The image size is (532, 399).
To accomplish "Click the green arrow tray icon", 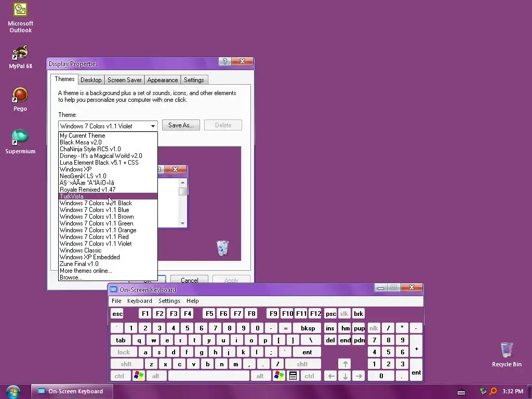I will click(x=483, y=391).
